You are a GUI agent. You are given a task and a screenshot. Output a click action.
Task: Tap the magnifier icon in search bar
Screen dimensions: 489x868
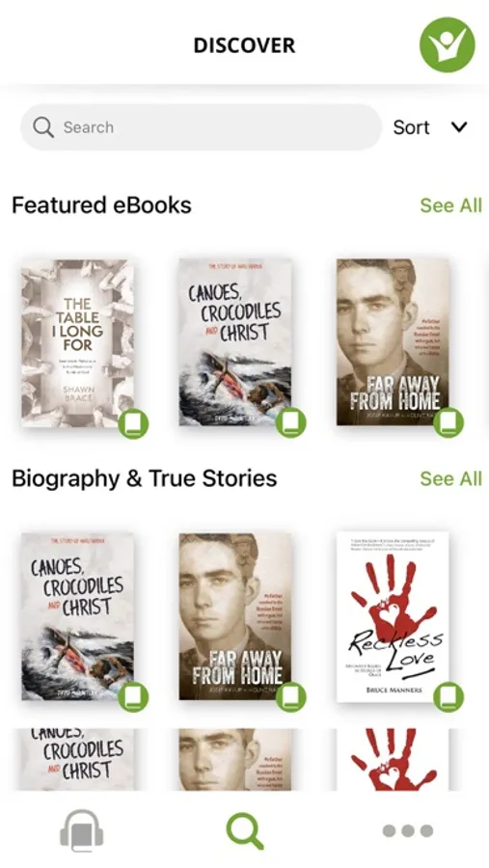(x=43, y=127)
